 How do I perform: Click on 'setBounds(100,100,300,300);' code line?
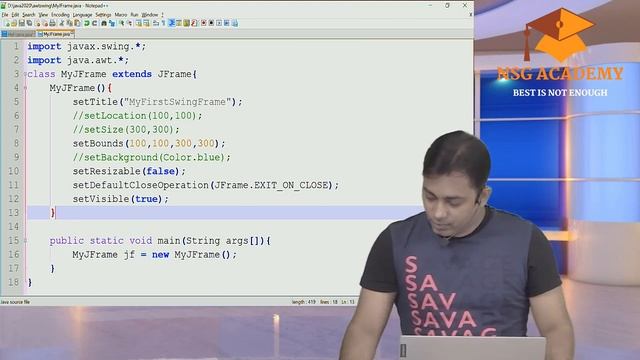149,144
